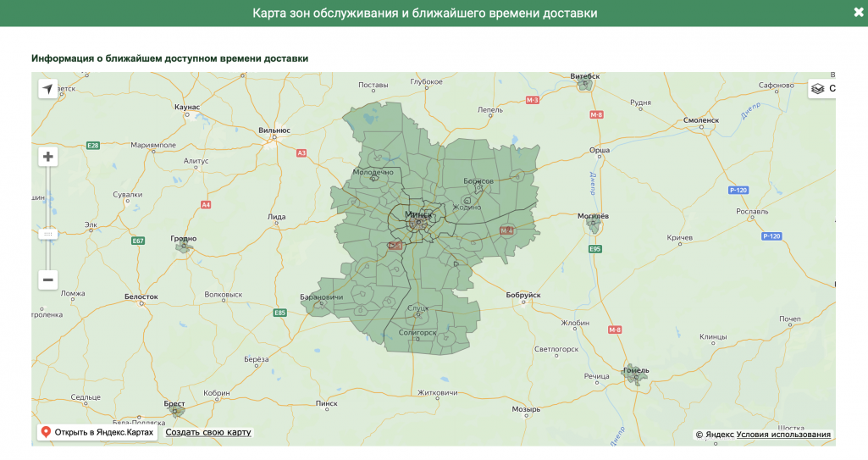Click the Создать свою карту link
The image size is (868, 460).
[x=208, y=432]
